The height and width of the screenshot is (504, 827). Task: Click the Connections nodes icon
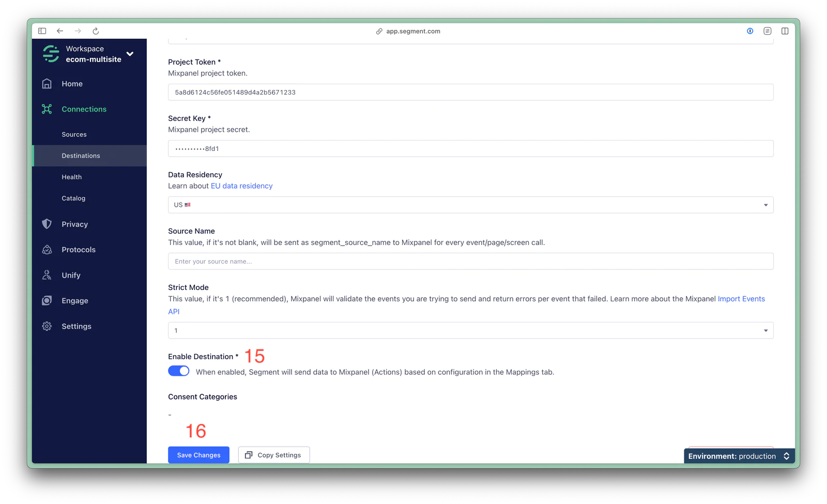(47, 109)
